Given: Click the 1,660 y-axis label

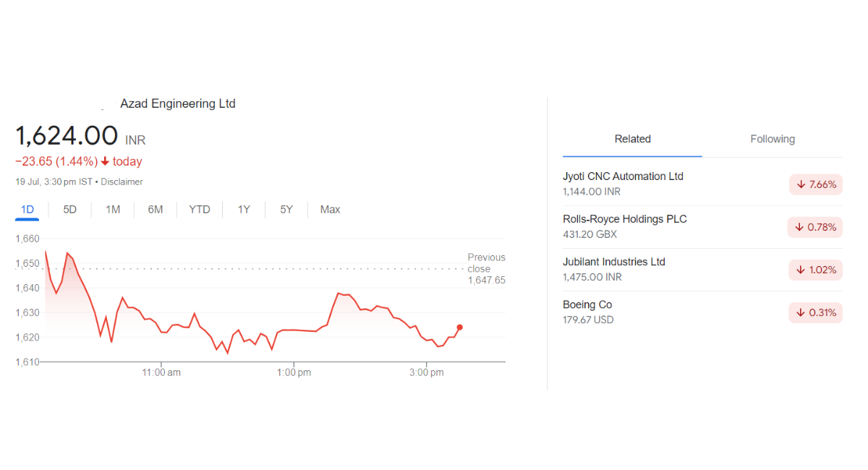Looking at the screenshot, I should (x=27, y=239).
